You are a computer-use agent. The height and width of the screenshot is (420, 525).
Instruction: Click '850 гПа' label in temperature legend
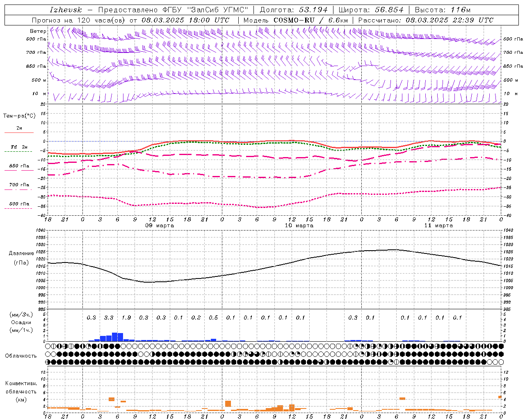tap(19, 166)
